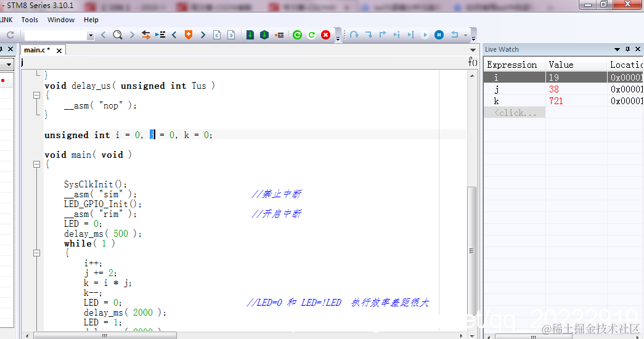This screenshot has width=644, height=339.
Task: Click the value 38 cell
Action: [x=576, y=89]
